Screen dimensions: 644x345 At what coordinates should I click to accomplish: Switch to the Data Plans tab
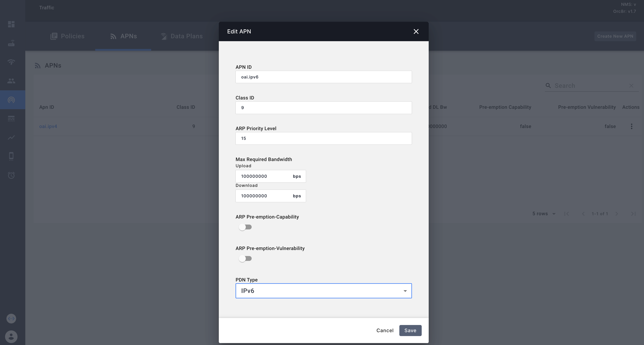click(182, 36)
